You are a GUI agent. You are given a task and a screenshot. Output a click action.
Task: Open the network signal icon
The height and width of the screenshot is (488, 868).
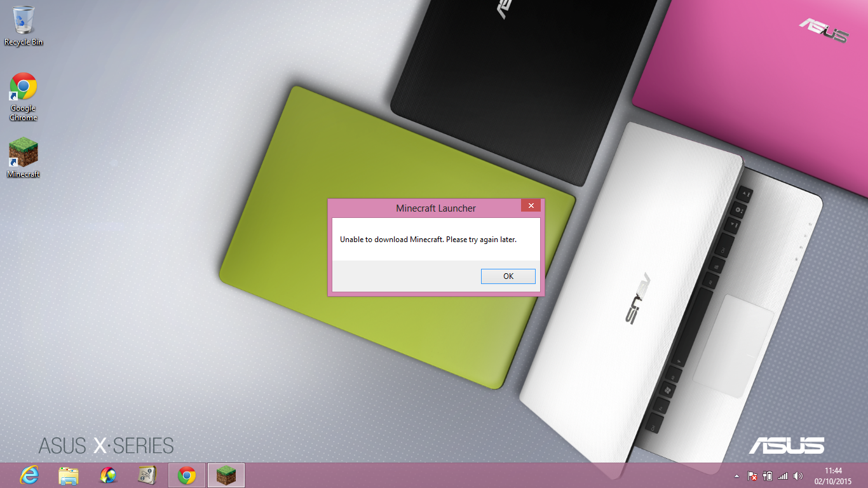coord(783,476)
